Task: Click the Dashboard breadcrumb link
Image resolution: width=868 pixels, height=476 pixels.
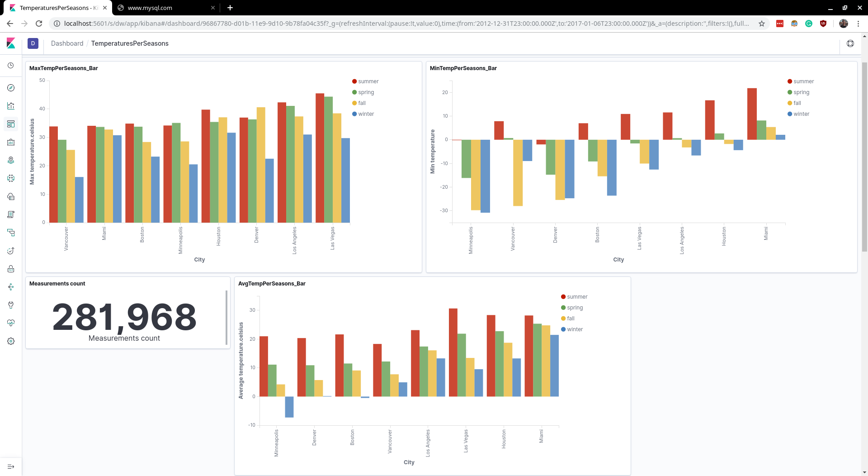Action: pyautogui.click(x=67, y=43)
